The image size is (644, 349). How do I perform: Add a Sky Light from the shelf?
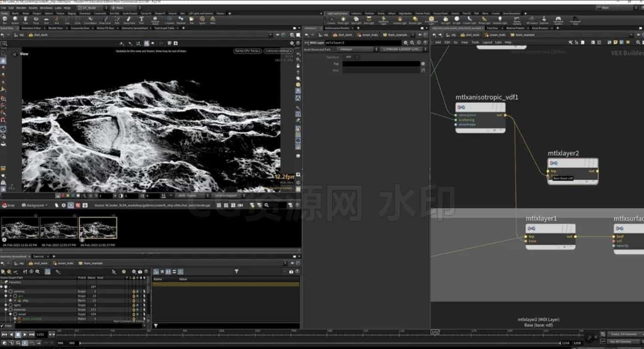tap(445, 20)
